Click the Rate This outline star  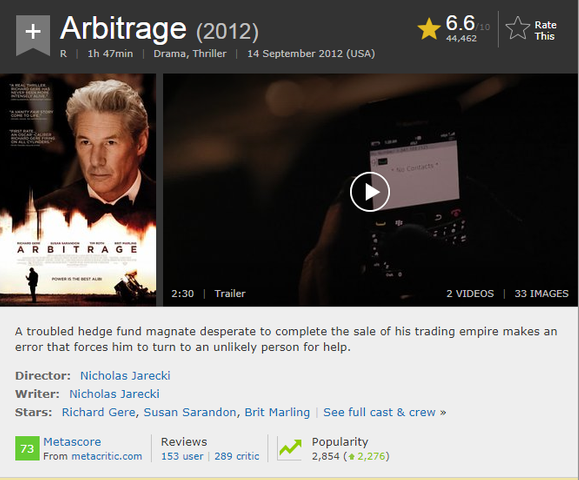click(517, 28)
